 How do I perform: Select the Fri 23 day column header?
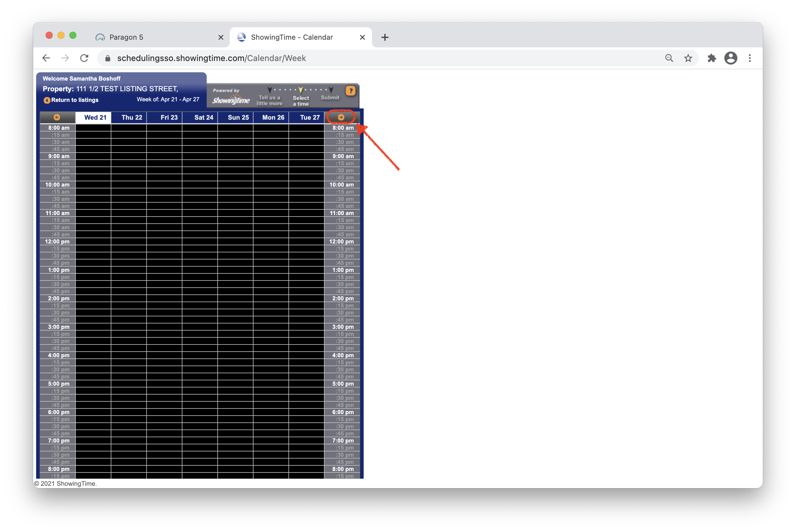tap(164, 117)
